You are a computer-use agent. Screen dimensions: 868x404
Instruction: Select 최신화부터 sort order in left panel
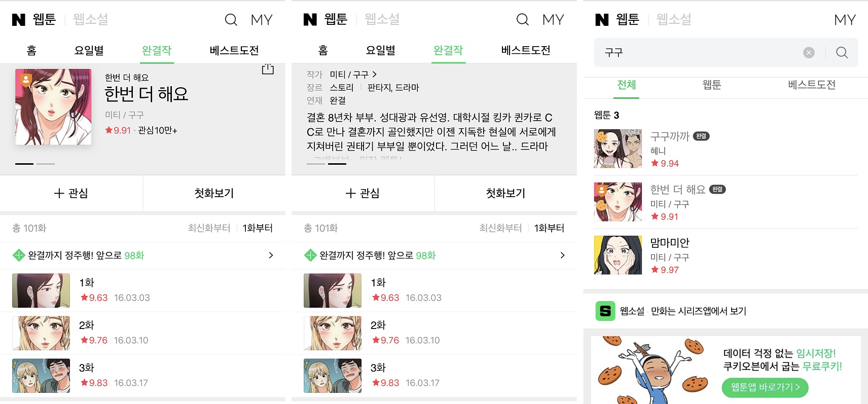pos(209,228)
